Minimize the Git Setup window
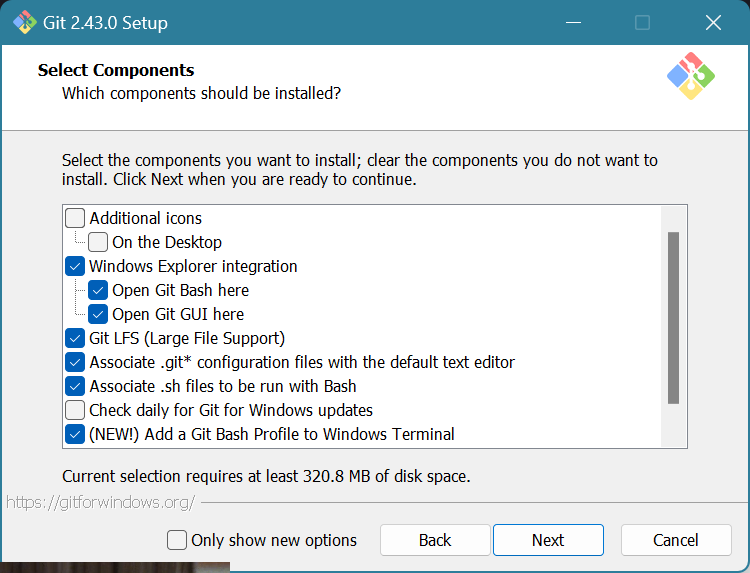This screenshot has height=573, width=750. point(572,22)
